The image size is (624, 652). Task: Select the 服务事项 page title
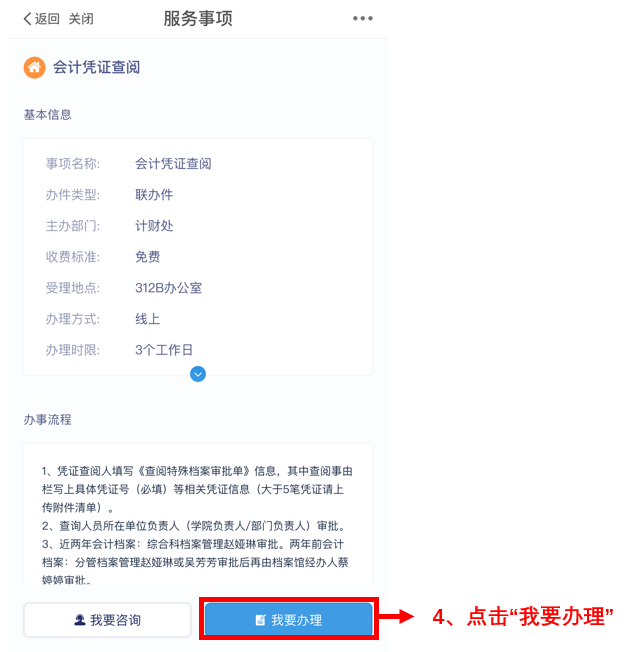click(198, 19)
